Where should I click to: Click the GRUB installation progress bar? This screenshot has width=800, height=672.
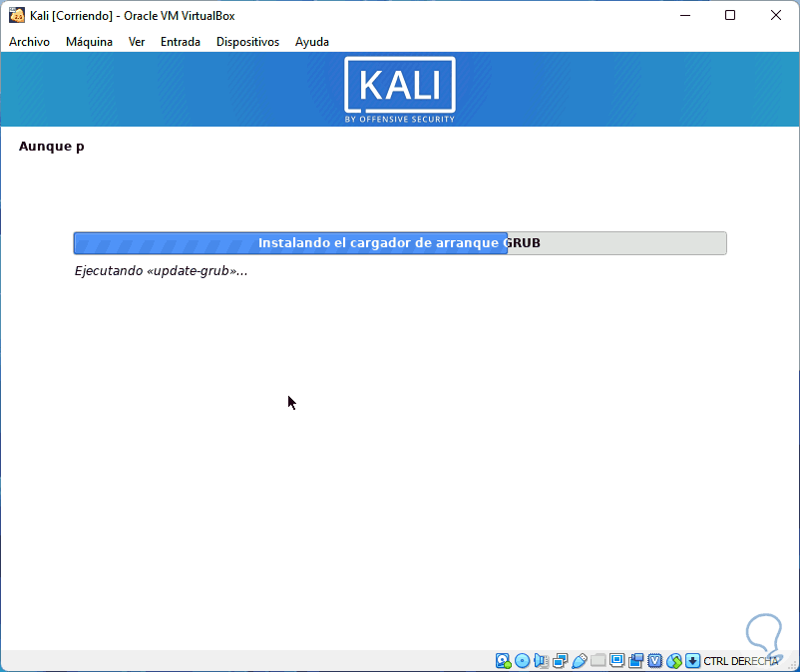(x=400, y=243)
